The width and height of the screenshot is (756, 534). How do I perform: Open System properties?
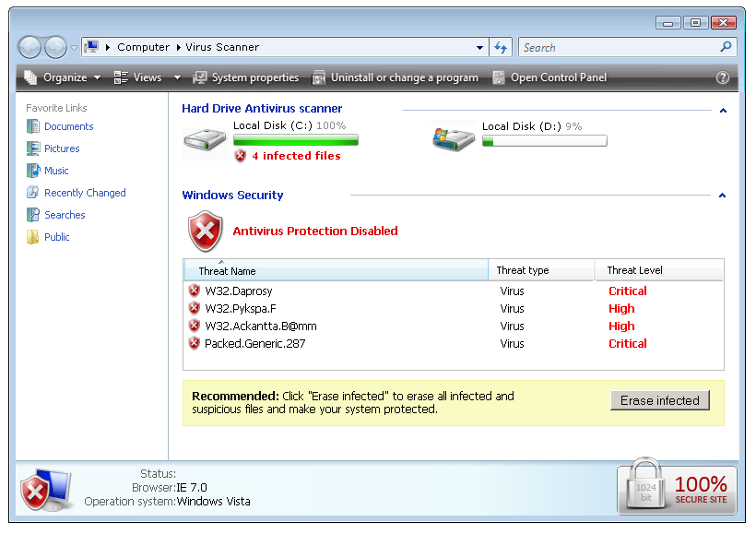point(245,77)
